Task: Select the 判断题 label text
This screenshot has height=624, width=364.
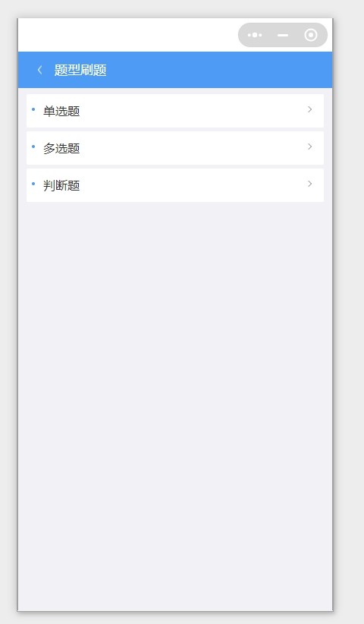Action: tap(61, 185)
